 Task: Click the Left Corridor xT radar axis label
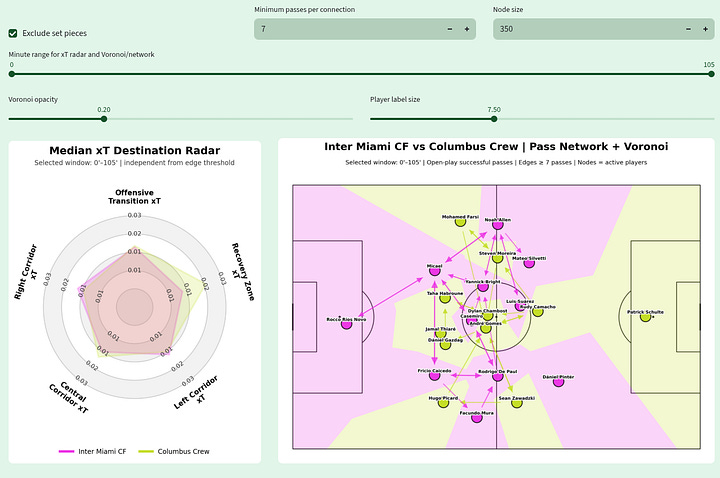click(197, 393)
